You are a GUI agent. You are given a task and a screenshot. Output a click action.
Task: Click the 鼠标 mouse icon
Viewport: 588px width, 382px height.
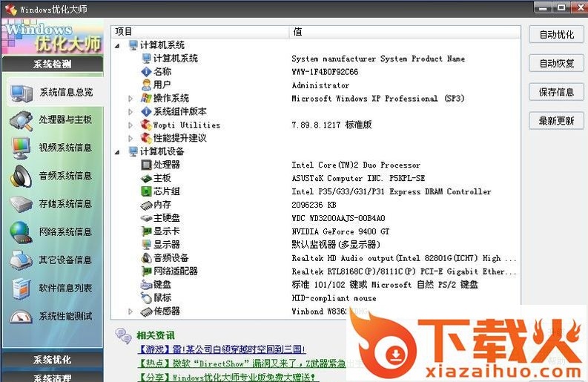pos(146,298)
